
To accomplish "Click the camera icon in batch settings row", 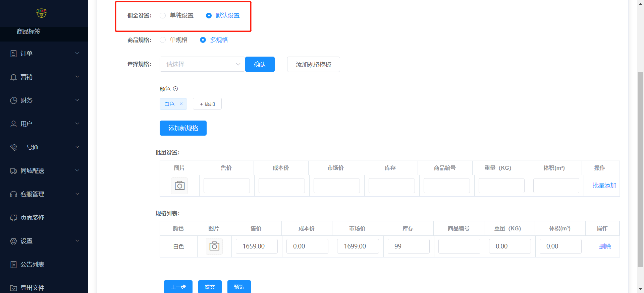I will 179,186.
